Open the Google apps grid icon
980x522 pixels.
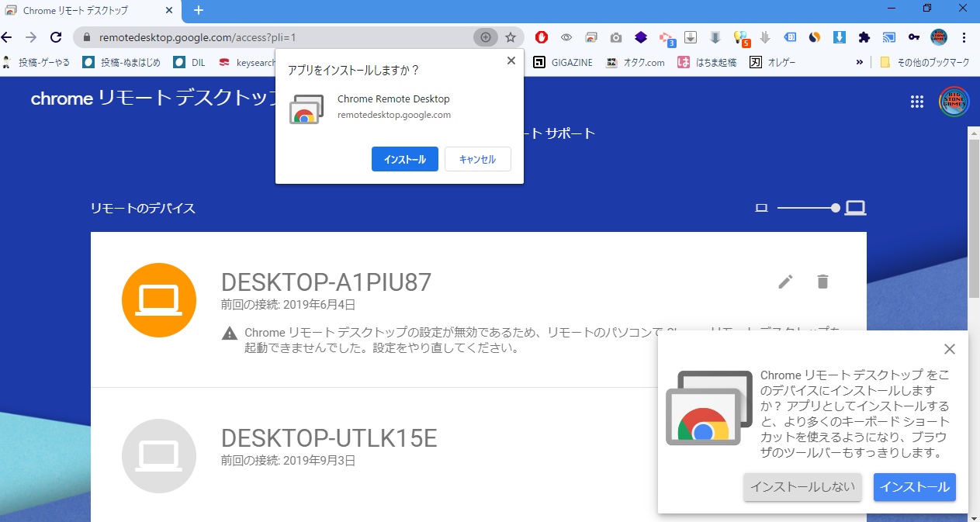click(917, 102)
